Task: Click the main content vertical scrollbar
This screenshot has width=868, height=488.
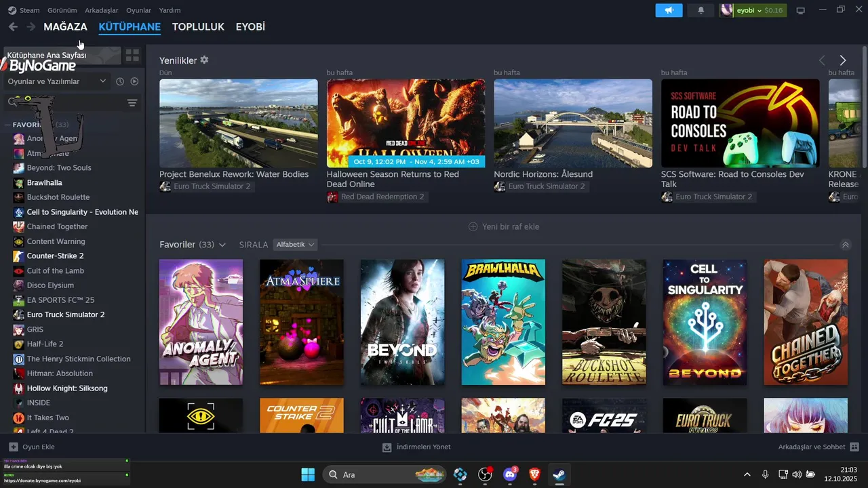Action: [864, 108]
